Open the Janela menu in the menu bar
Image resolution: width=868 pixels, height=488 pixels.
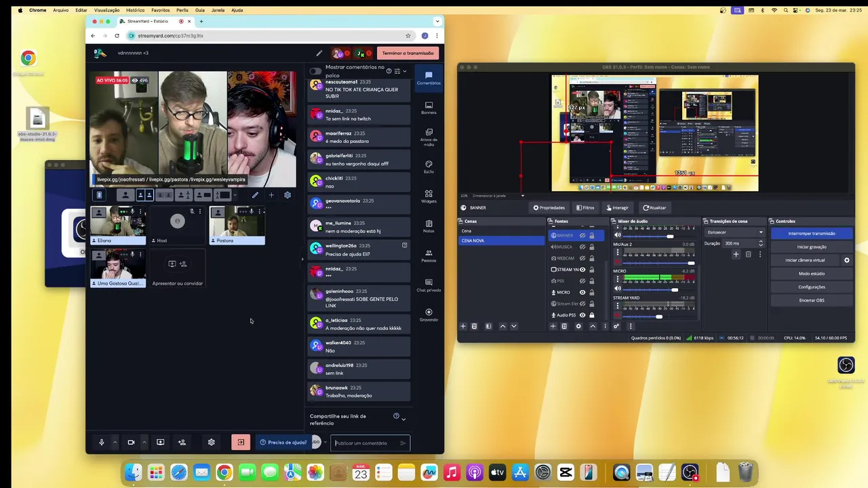point(218,10)
